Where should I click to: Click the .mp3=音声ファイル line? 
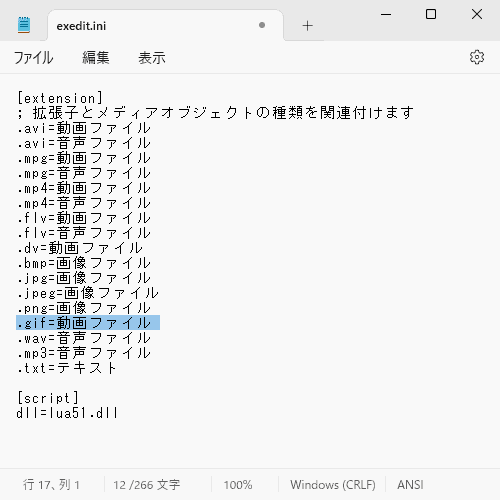pyautogui.click(x=84, y=353)
